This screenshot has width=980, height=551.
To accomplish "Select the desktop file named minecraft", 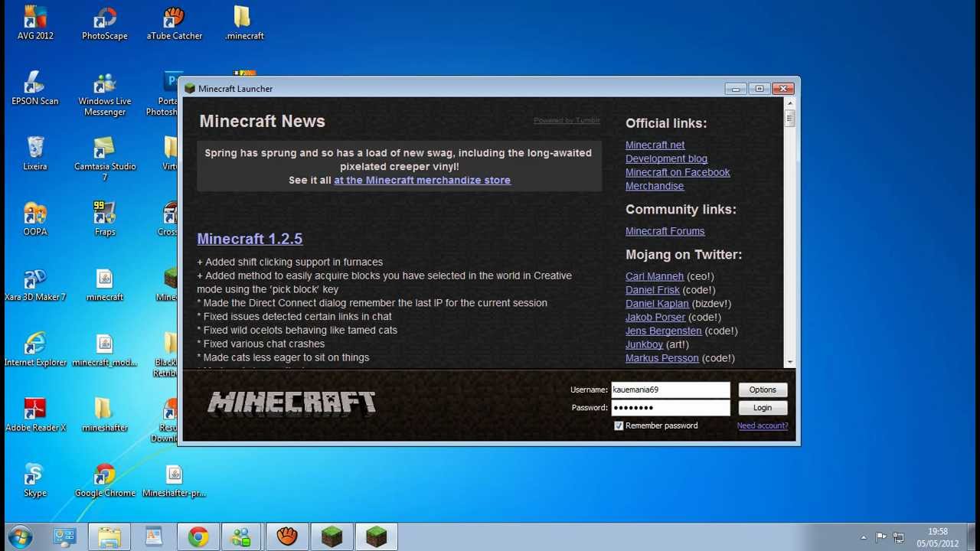I will [x=105, y=284].
